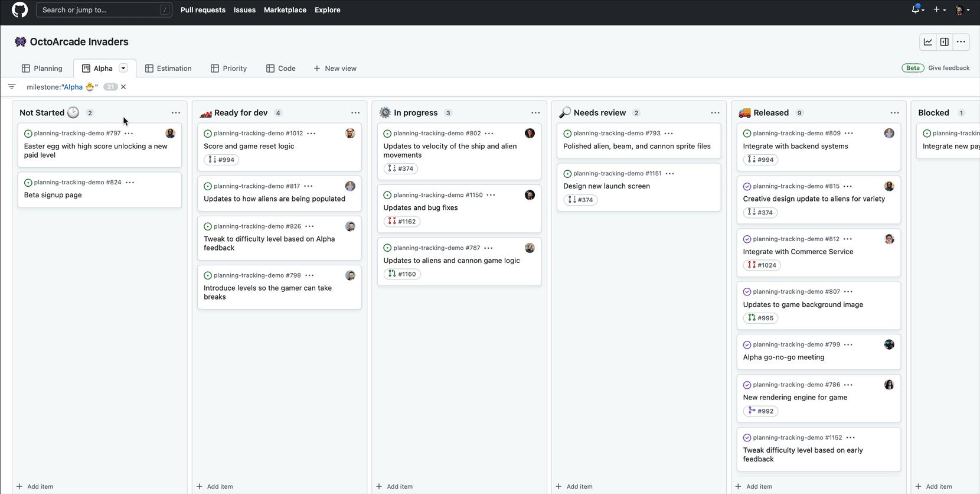Viewport: 980px width, 494px height.
Task: Open card menu for issue #824
Action: [x=130, y=183]
